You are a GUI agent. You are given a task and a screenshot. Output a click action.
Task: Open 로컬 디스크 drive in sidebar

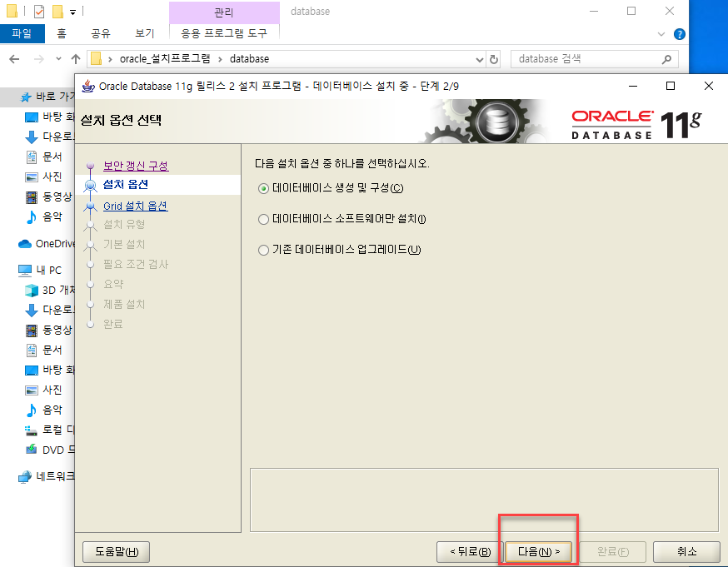pyautogui.click(x=49, y=430)
